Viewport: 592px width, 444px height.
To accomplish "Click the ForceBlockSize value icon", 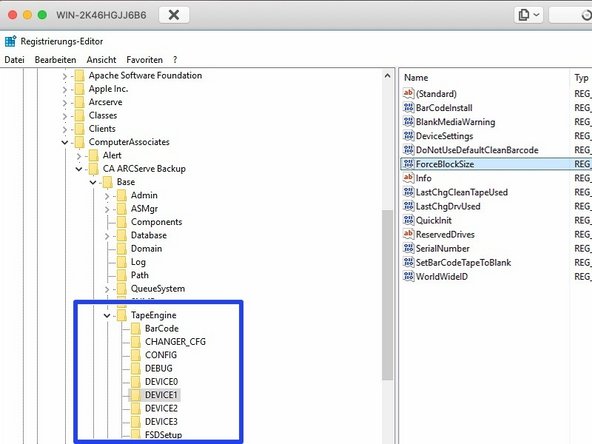I will tap(409, 164).
